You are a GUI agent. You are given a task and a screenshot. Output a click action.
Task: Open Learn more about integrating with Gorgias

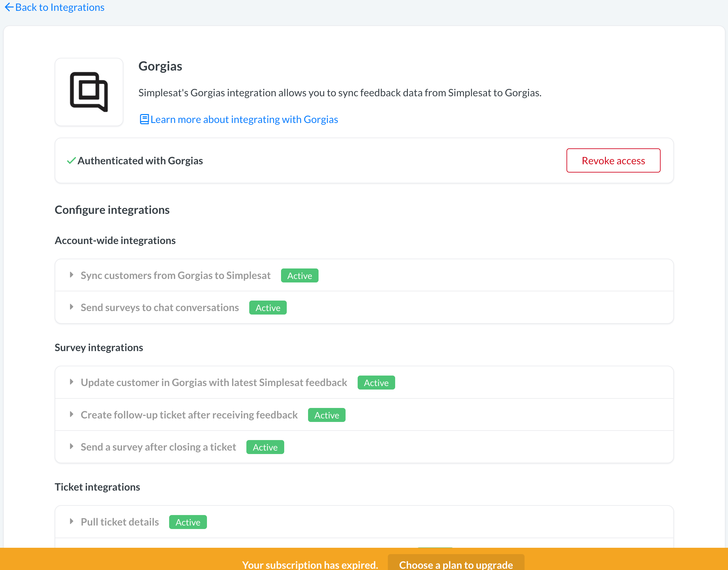point(244,119)
